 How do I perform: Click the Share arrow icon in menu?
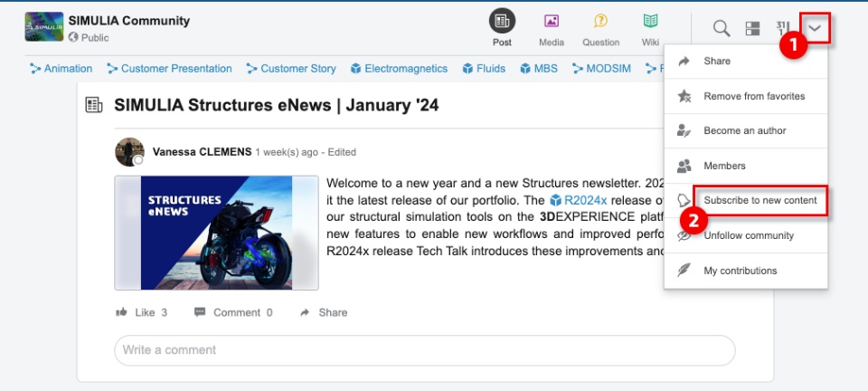tap(684, 61)
